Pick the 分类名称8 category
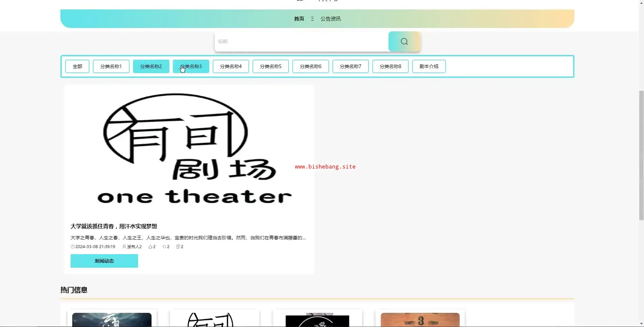 tap(390, 66)
